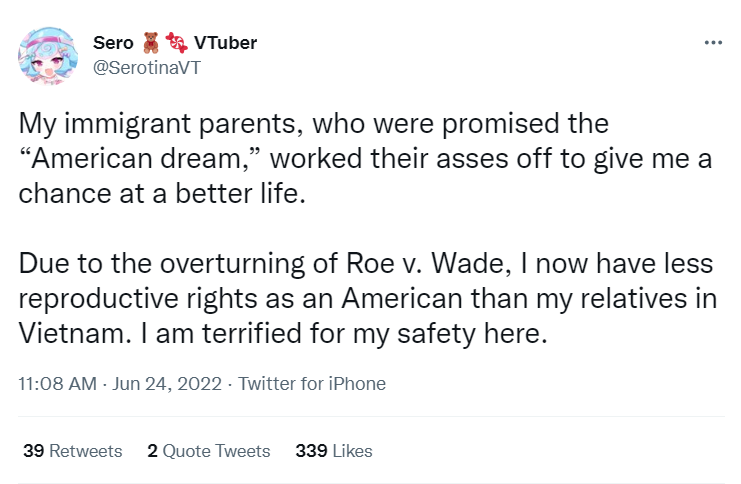
Task: Open the three-dot More options menu
Action: (x=712, y=43)
